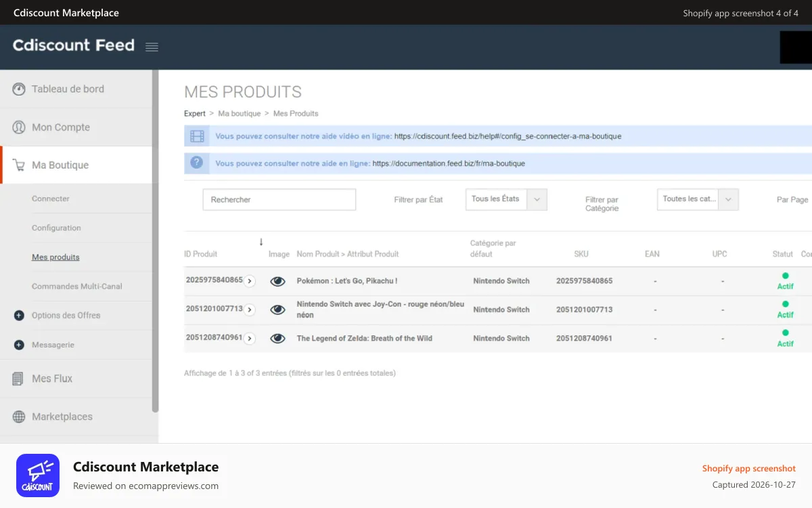Expand product row 2025975840865
Viewport: 812px width, 508px height.
tap(250, 281)
